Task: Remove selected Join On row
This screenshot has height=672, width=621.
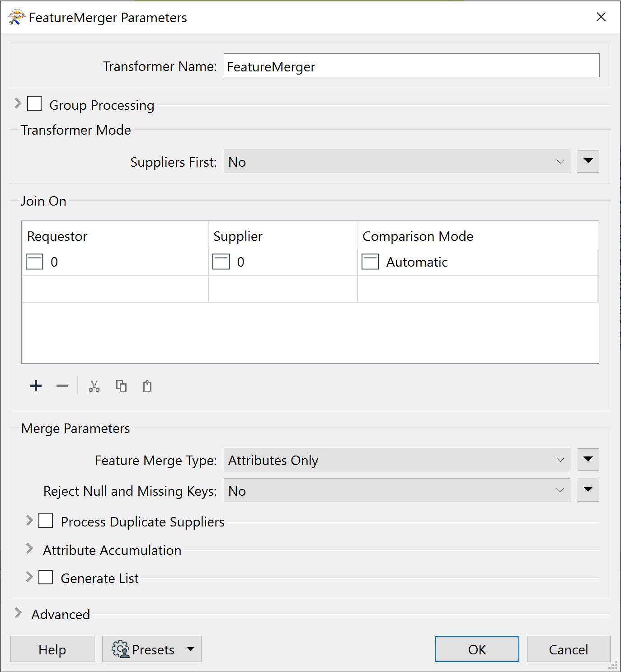Action: point(62,386)
